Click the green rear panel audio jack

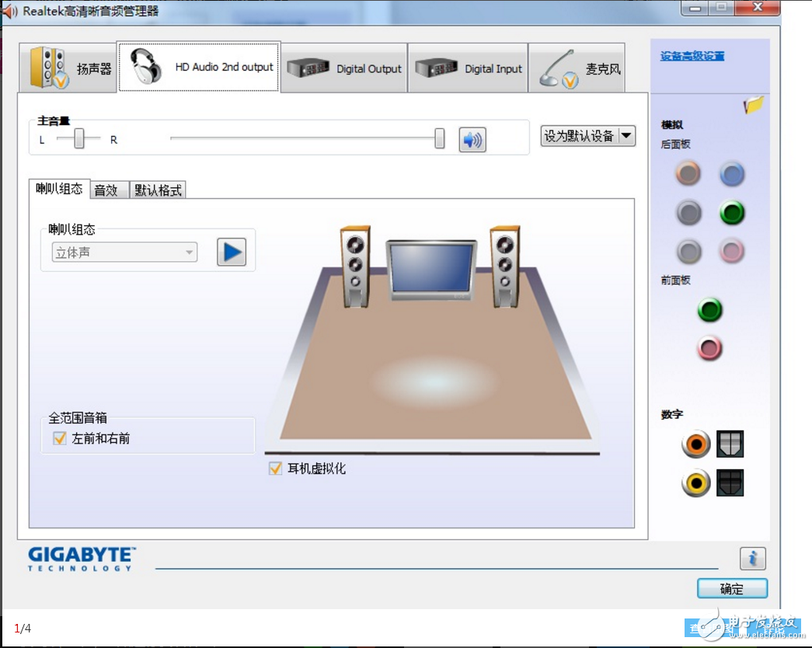731,212
